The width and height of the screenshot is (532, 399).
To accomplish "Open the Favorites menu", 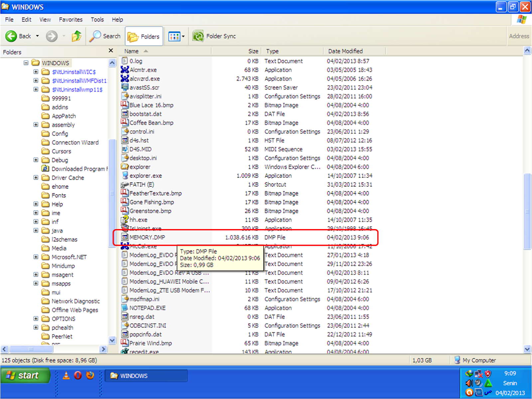I will 70,19.
